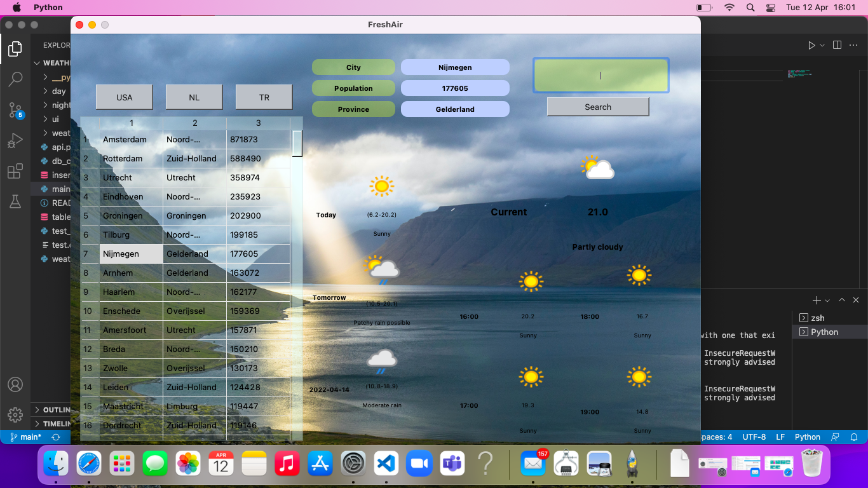The image size is (868, 488).
Task: Select the Rotterdam cell in the table
Action: (x=131, y=159)
